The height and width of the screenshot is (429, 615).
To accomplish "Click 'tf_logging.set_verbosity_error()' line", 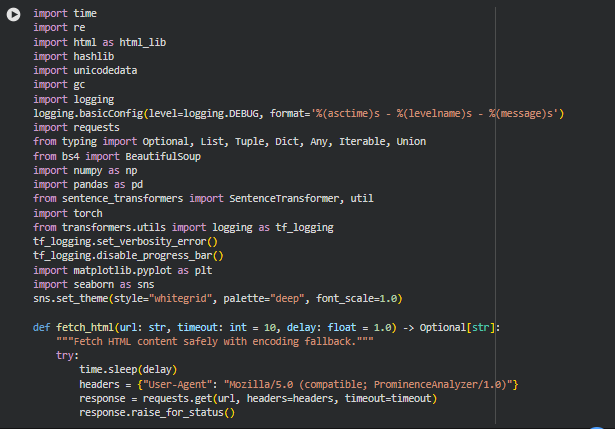I will click(x=125, y=242).
